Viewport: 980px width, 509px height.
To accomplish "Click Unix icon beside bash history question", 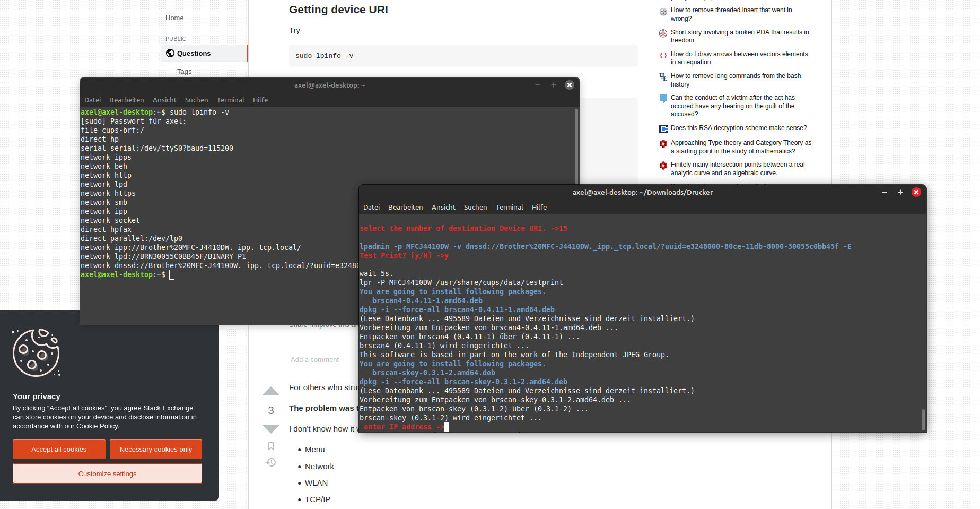I will click(x=663, y=77).
